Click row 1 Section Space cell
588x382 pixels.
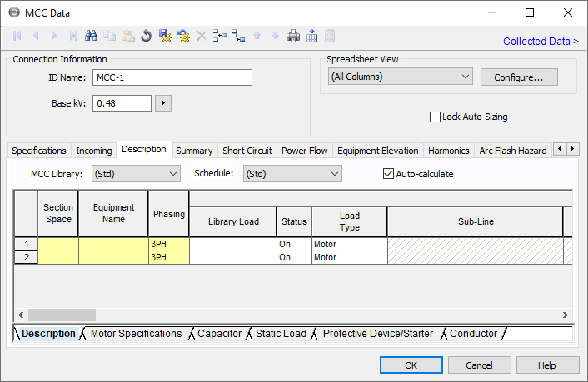[58, 244]
